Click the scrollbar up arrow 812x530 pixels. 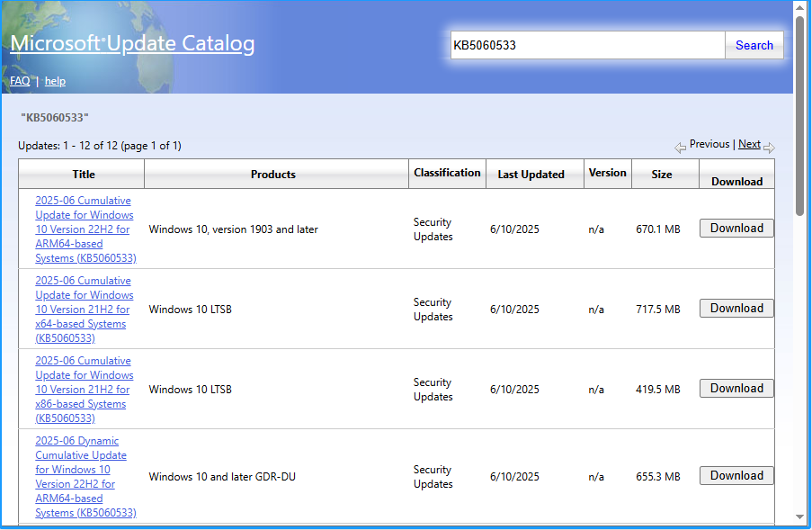point(800,8)
